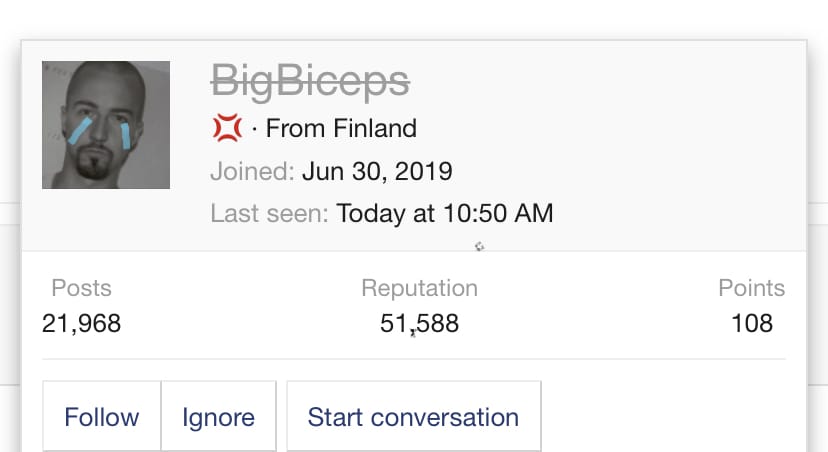This screenshot has height=452, width=828.
Task: Click the Jun 30, 2019 join date
Action: (x=377, y=171)
